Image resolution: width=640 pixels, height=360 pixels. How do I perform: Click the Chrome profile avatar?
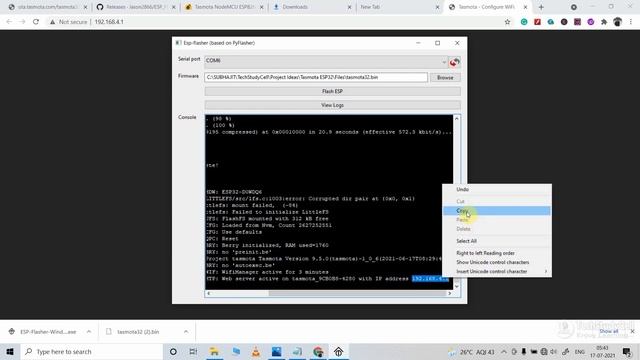617,22
